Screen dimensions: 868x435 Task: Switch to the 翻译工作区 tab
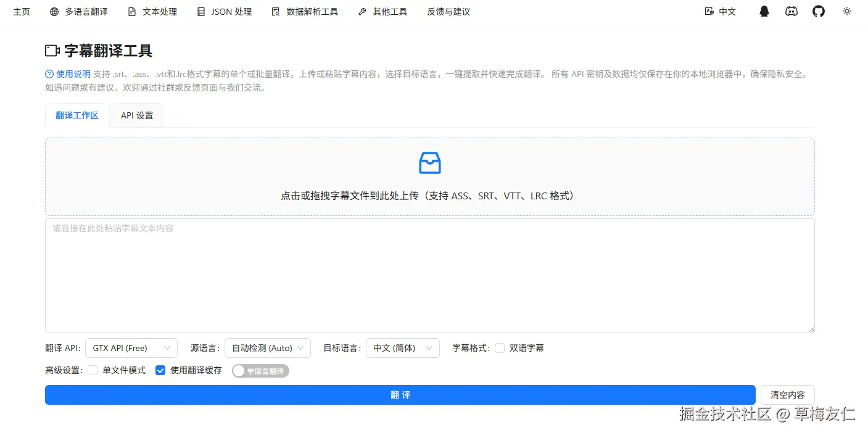pyautogui.click(x=77, y=115)
